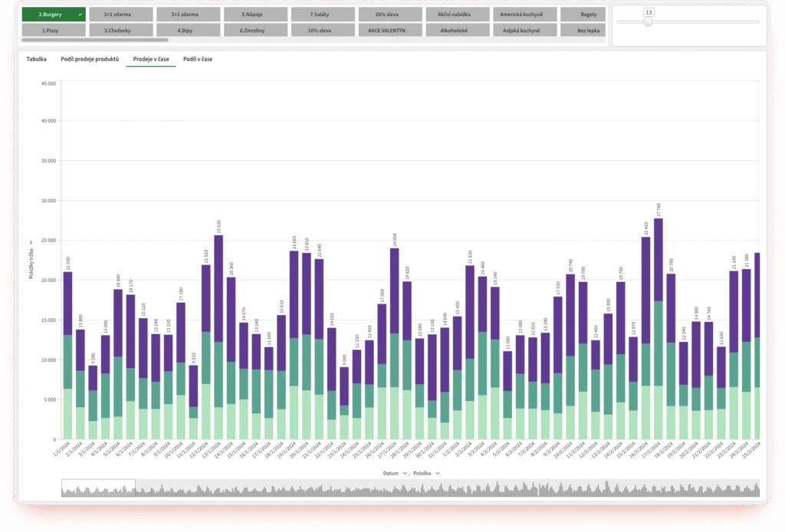Enable the 20% sleva filter

click(x=389, y=14)
